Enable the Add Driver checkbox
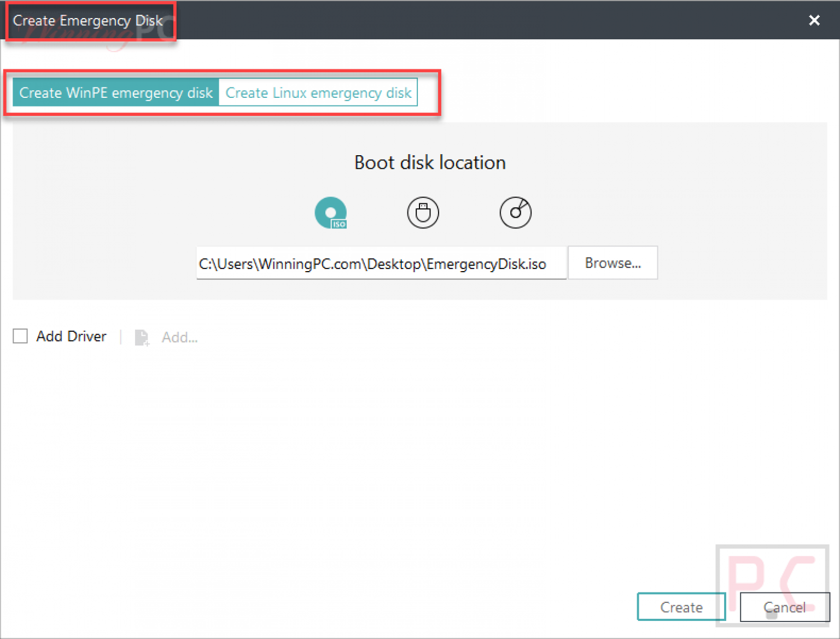 (x=20, y=336)
